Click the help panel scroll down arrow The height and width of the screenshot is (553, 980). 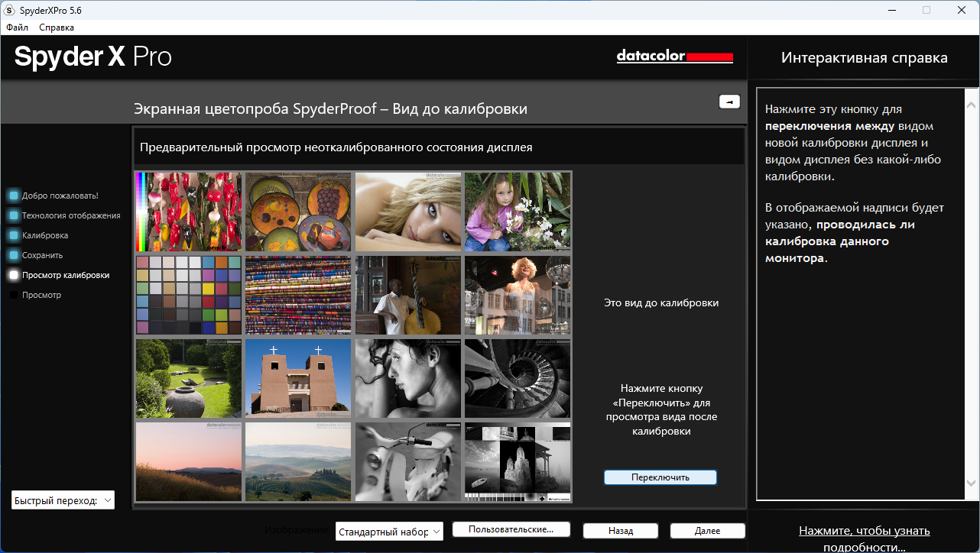click(x=971, y=483)
